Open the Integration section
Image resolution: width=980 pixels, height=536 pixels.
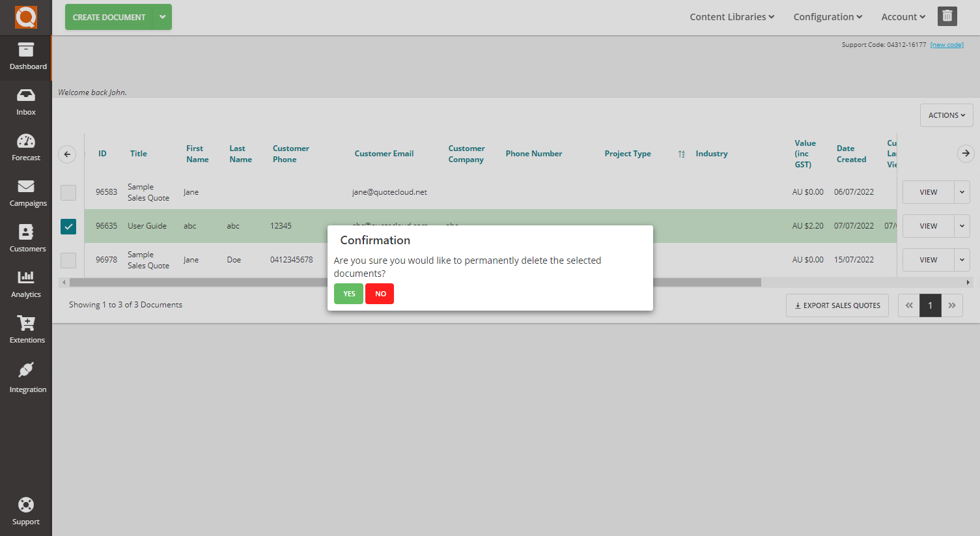[26, 378]
